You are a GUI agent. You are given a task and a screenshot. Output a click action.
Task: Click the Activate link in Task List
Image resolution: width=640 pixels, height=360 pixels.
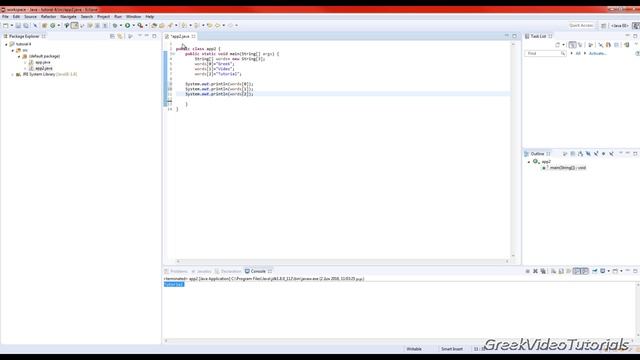tap(598, 53)
